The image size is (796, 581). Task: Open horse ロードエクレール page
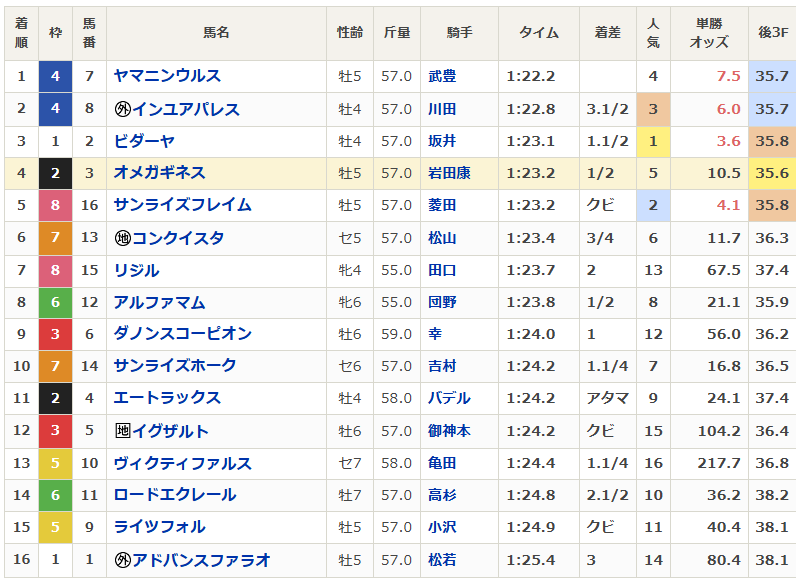(x=175, y=495)
